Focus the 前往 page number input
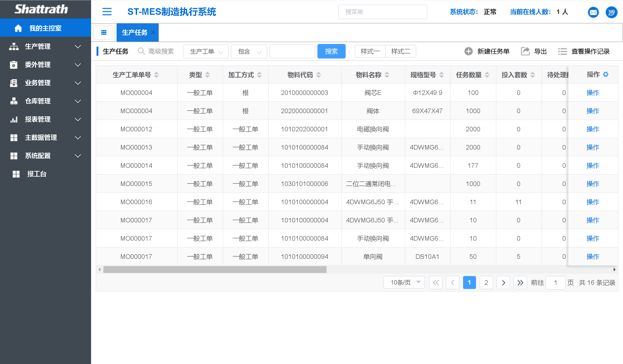 coord(555,283)
